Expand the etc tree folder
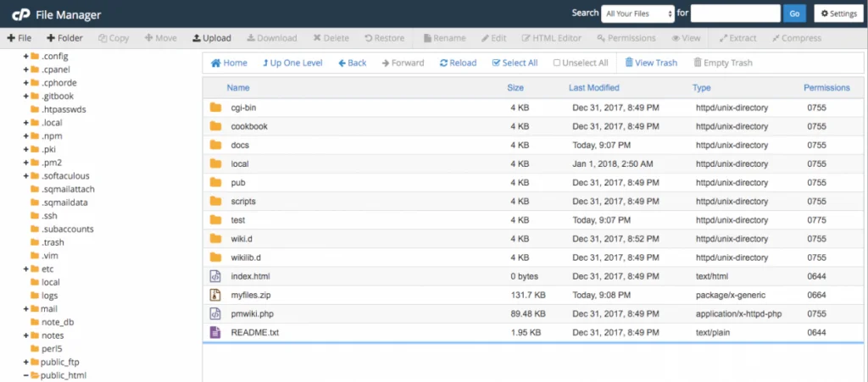Viewport: 868px width, 382px height. 26,269
